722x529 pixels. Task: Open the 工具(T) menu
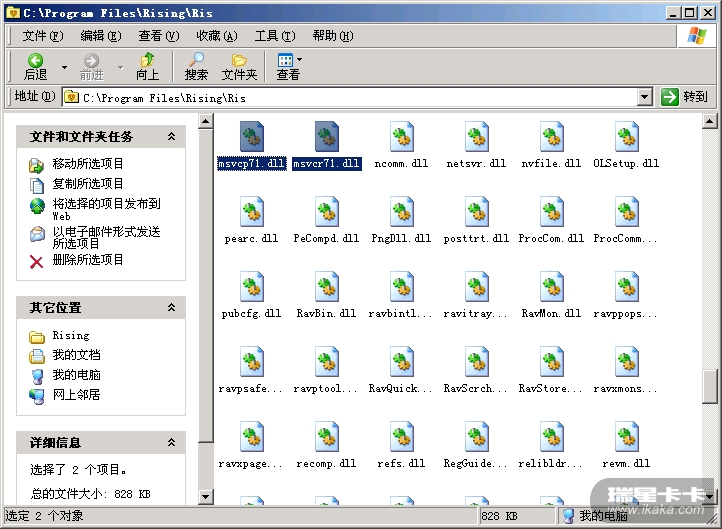click(x=275, y=36)
